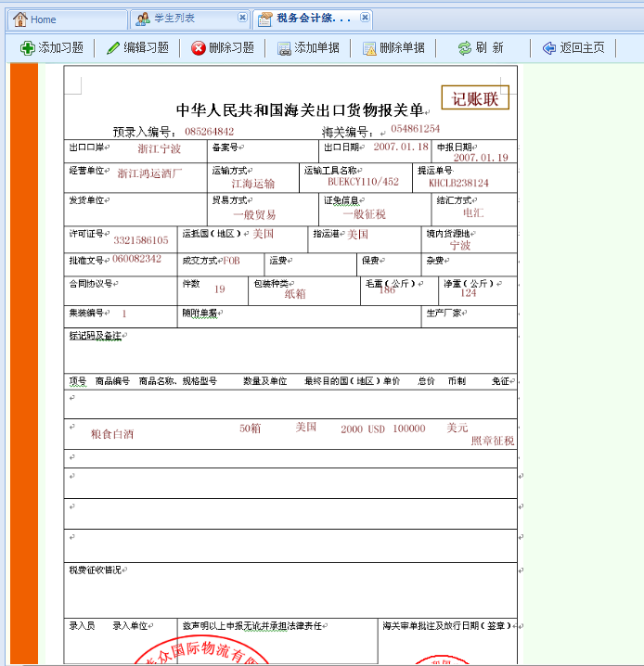This screenshot has height=666, width=644.
Task: Click the 删除单据 button label
Action: click(x=403, y=47)
